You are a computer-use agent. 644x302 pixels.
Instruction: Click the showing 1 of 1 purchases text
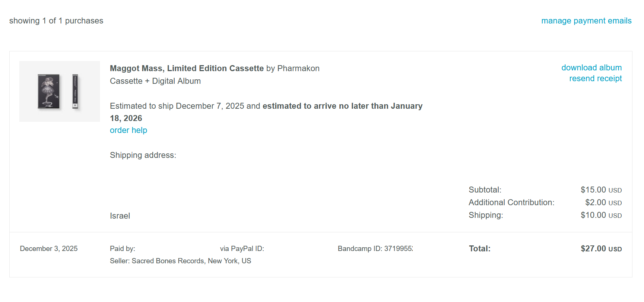point(56,21)
